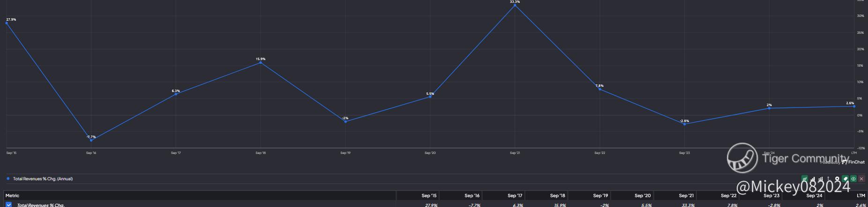Click Total Revenues % Chg. row name
The height and width of the screenshot is (207, 868).
pyautogui.click(x=41, y=205)
